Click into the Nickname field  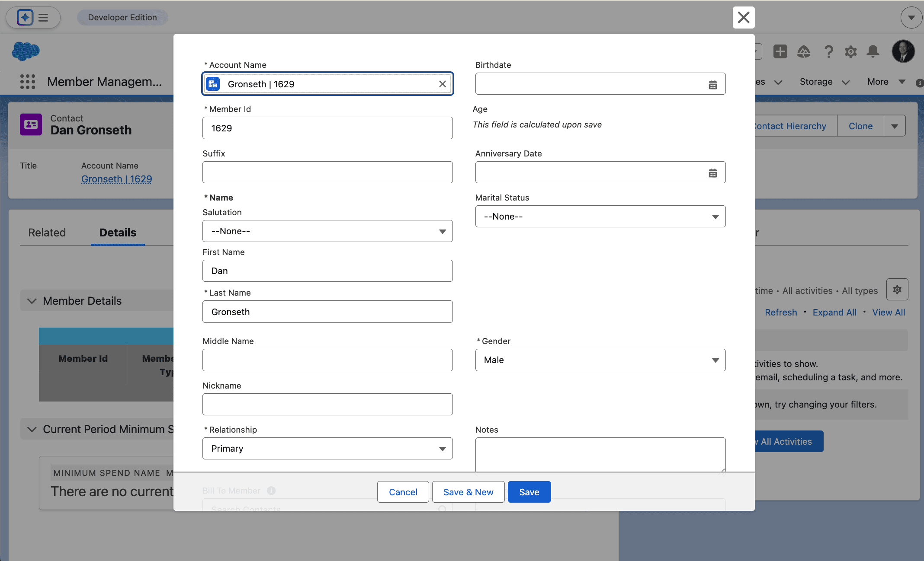pos(327,404)
